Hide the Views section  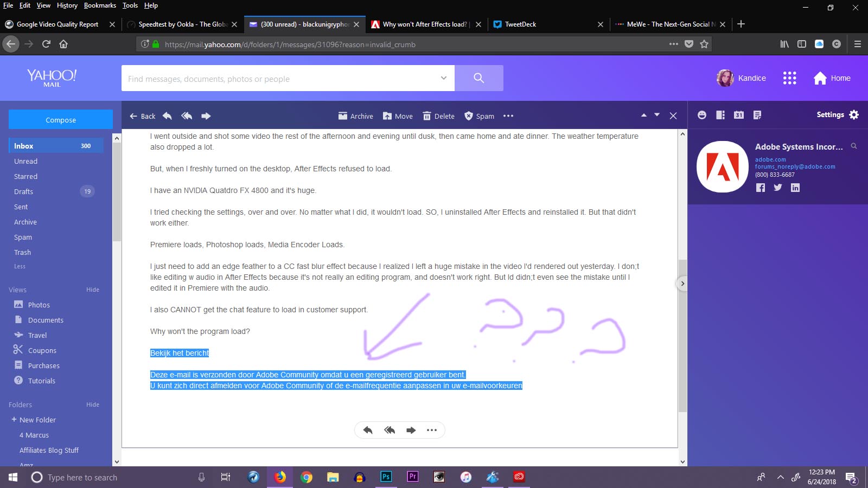(93, 290)
